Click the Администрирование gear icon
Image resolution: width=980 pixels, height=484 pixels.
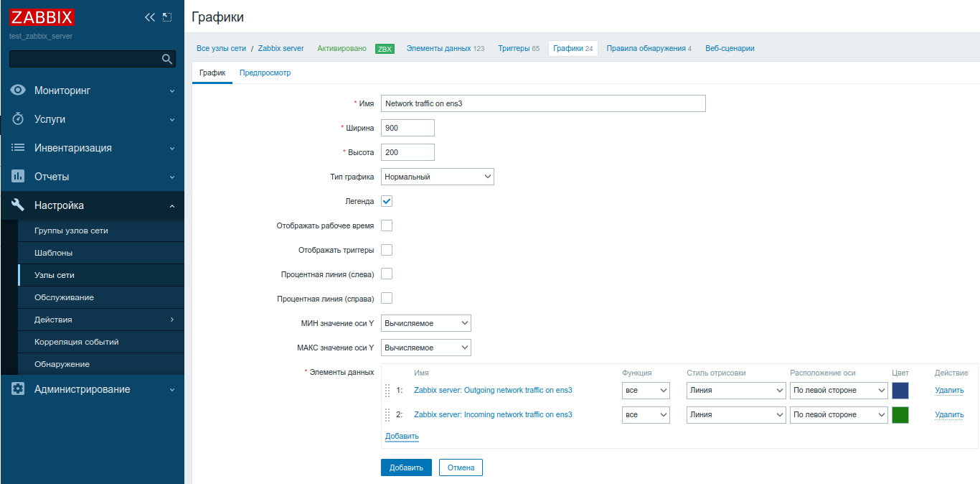[x=19, y=389]
